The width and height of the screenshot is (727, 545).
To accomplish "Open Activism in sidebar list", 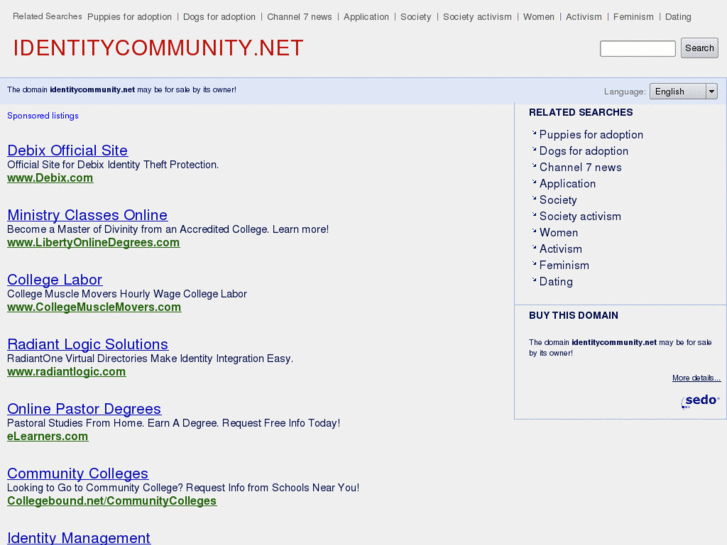I will click(561, 249).
